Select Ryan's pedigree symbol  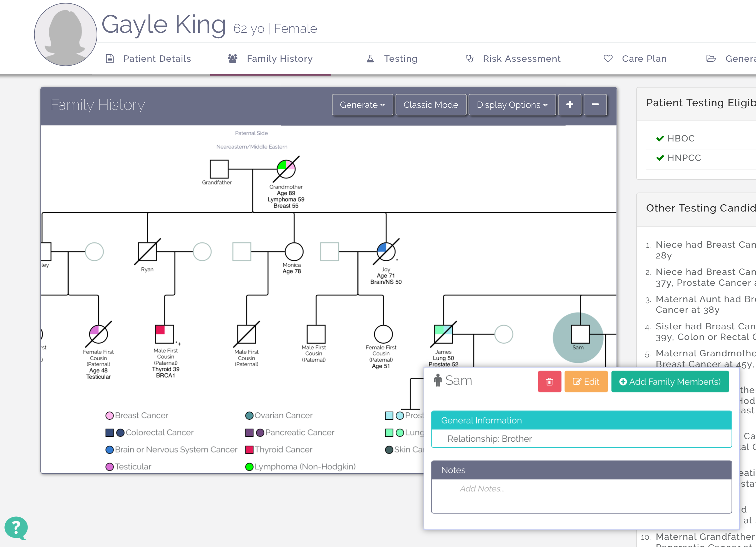click(x=147, y=252)
